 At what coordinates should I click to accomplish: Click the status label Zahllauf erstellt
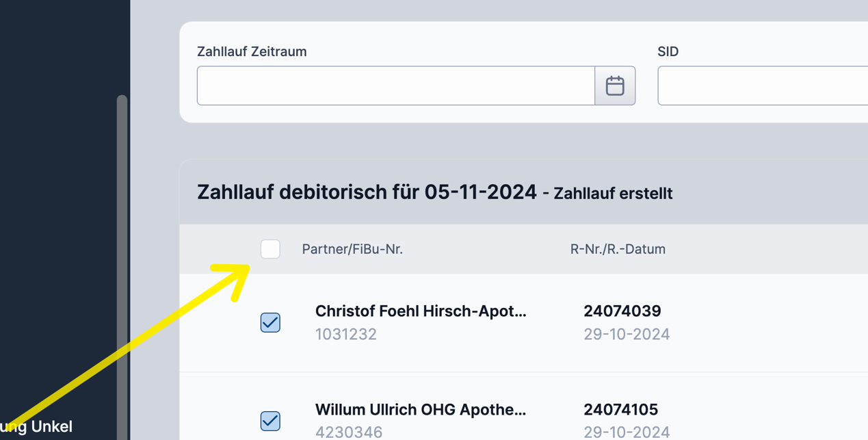[x=611, y=194]
